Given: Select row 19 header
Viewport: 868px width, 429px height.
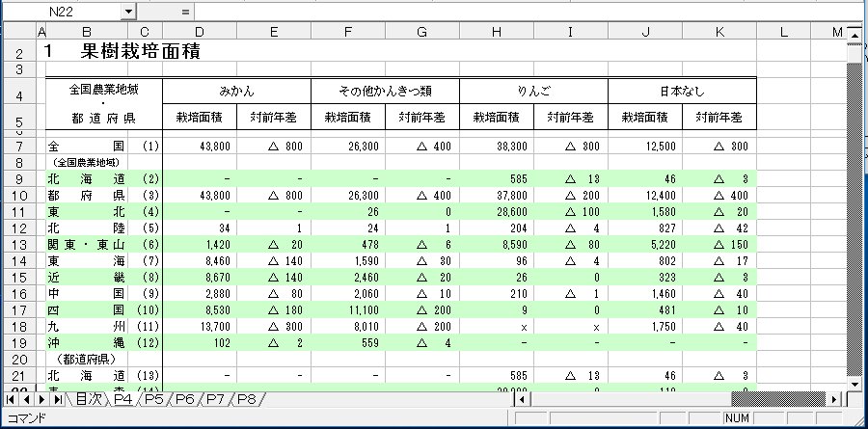Looking at the screenshot, I should coord(19,343).
